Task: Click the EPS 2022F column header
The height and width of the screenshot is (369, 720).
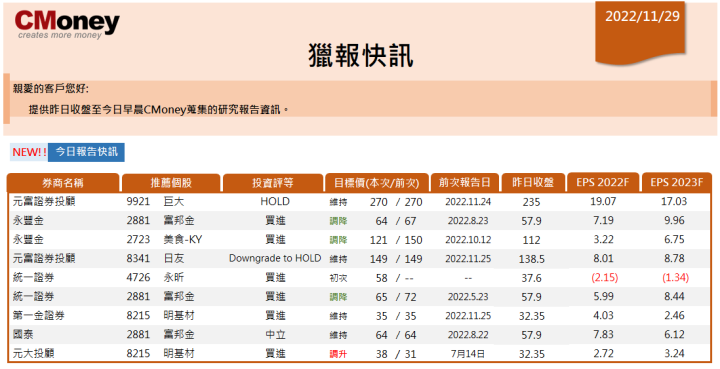Action: tap(603, 183)
